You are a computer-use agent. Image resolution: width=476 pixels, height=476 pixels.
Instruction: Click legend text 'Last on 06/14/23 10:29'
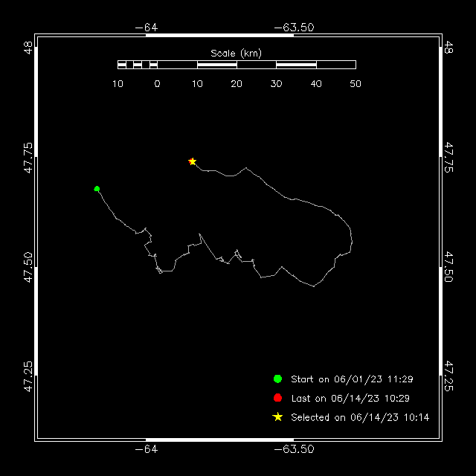coord(350,399)
